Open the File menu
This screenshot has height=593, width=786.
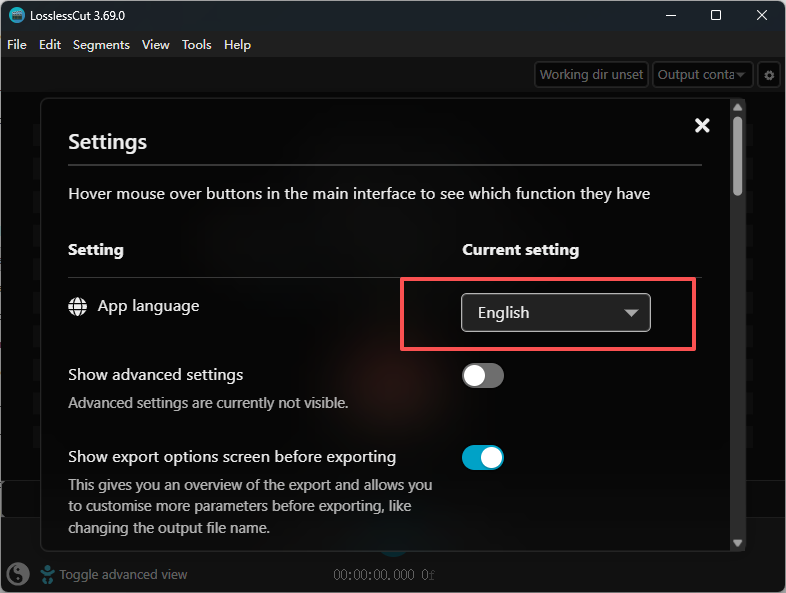[17, 45]
